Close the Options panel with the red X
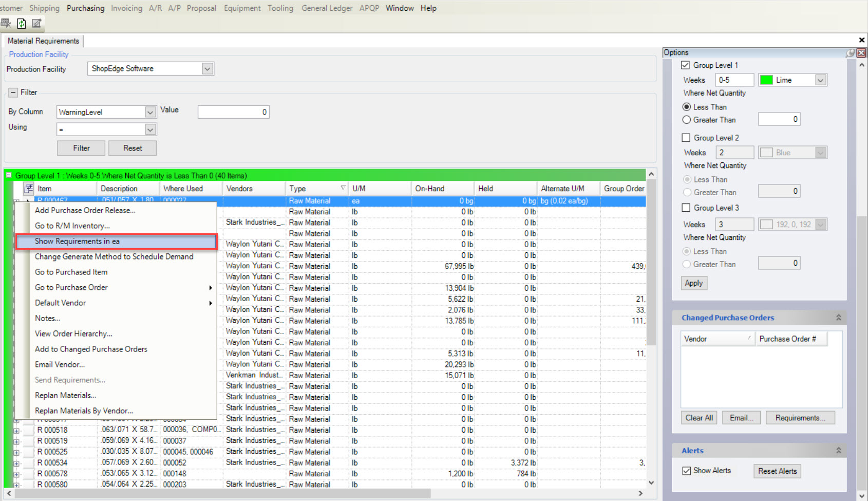Screen dimensions: 868x501 (x=861, y=52)
